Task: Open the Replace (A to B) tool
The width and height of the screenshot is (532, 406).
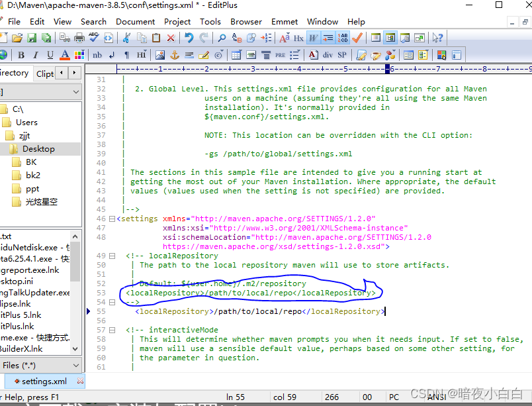Action: 236,38
